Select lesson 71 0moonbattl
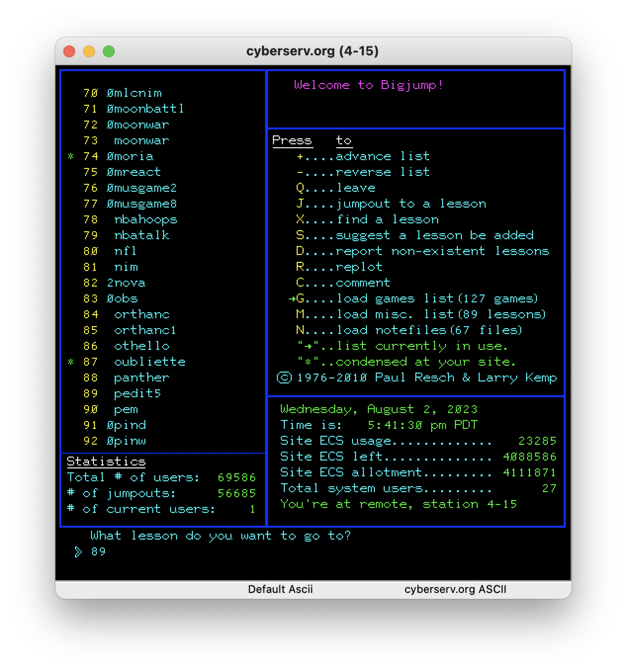627x672 pixels. coord(134,109)
